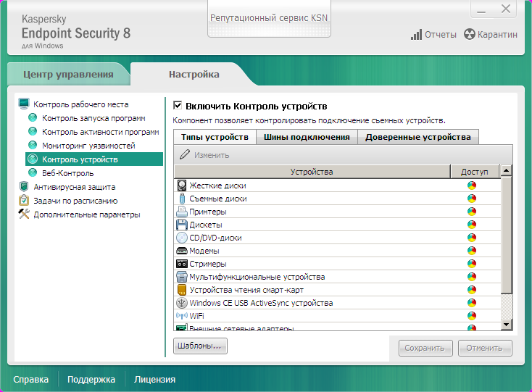This screenshot has width=532, height=392.
Task: Click the USB ActiveSync device icon
Action: click(182, 303)
